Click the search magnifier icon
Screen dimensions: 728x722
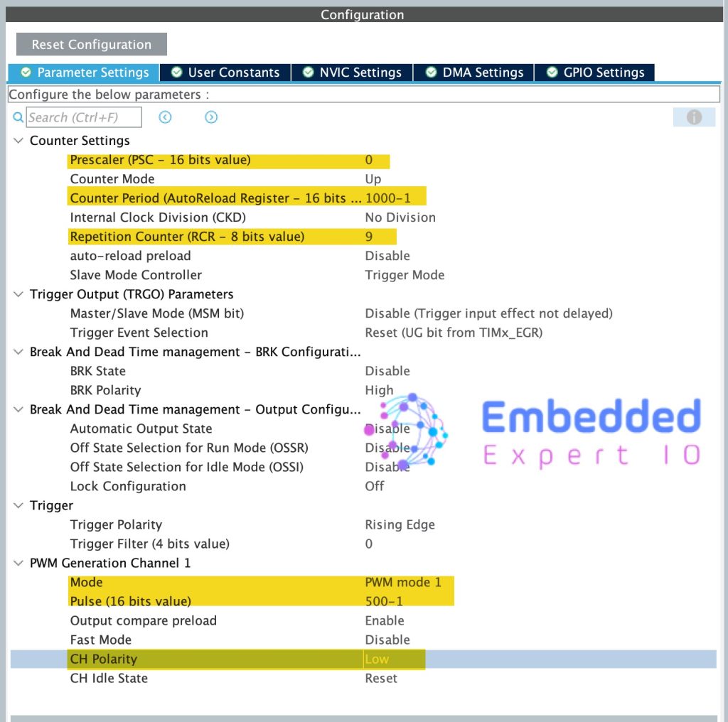[18, 117]
